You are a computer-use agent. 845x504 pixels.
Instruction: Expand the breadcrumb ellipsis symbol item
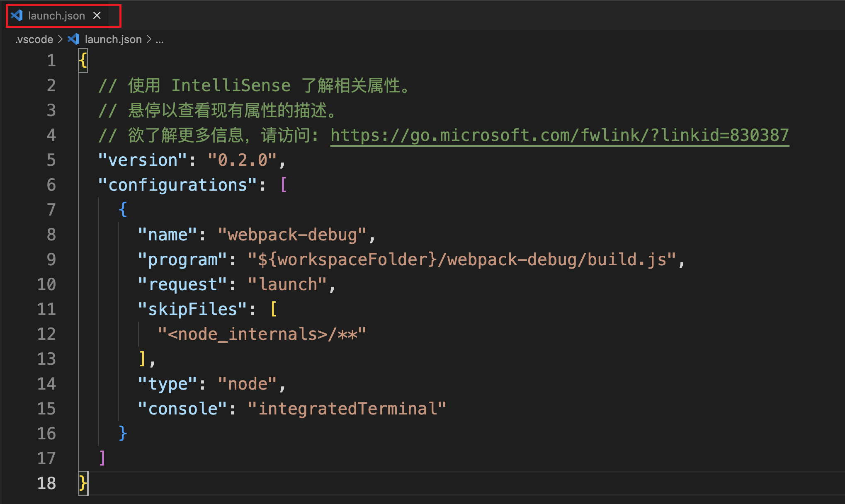tap(160, 39)
